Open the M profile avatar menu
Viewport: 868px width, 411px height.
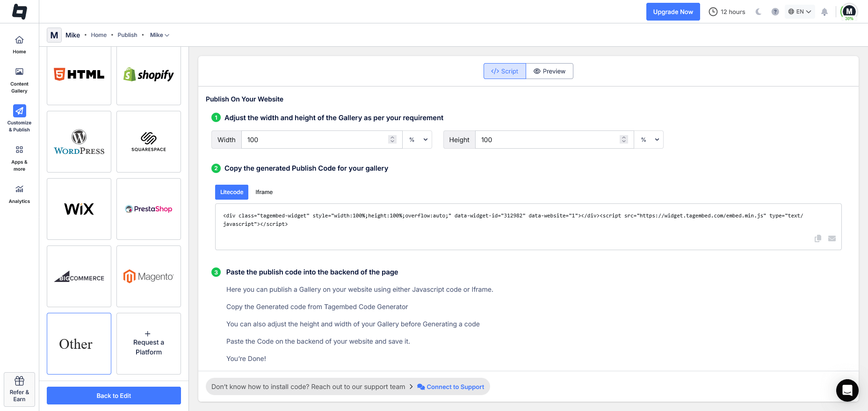(x=849, y=12)
